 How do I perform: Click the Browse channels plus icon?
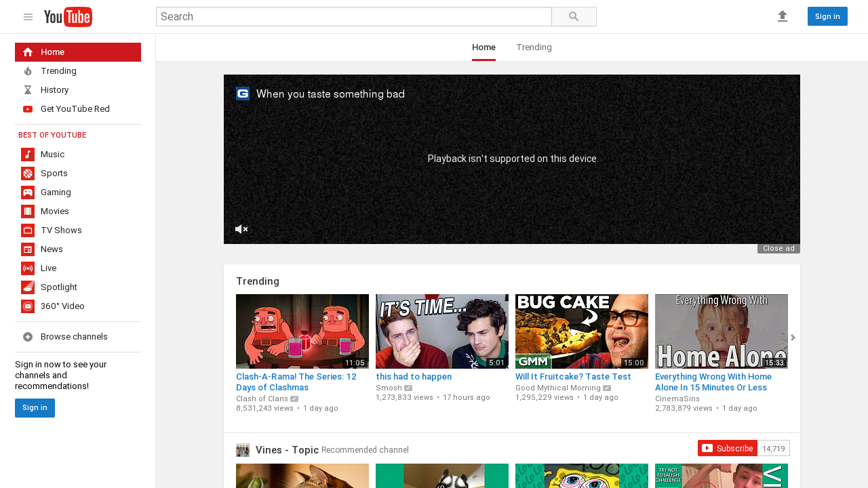[x=28, y=337]
